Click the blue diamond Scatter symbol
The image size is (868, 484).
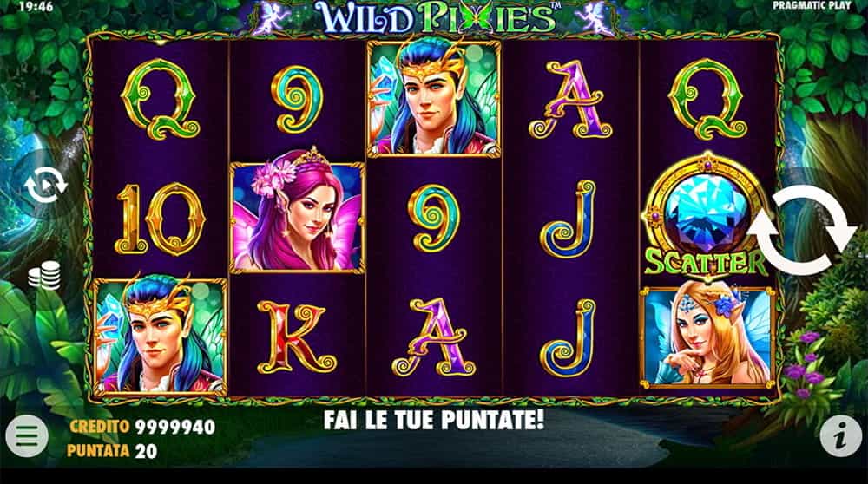707,216
